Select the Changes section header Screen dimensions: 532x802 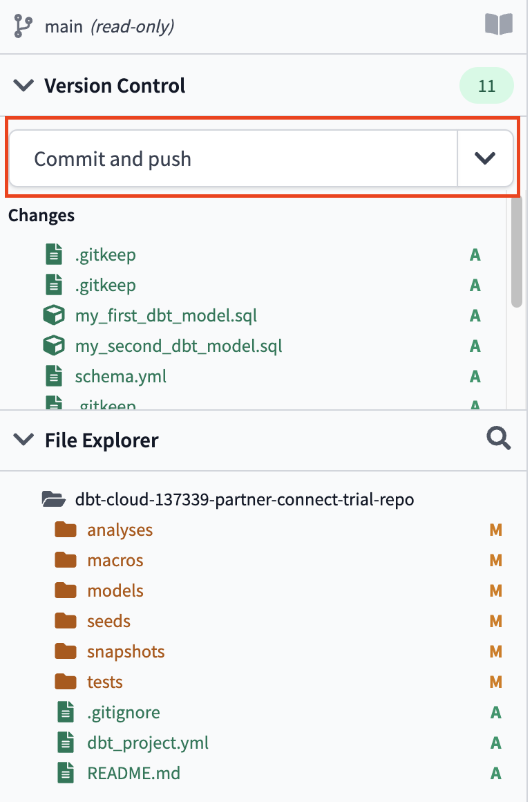[41, 215]
